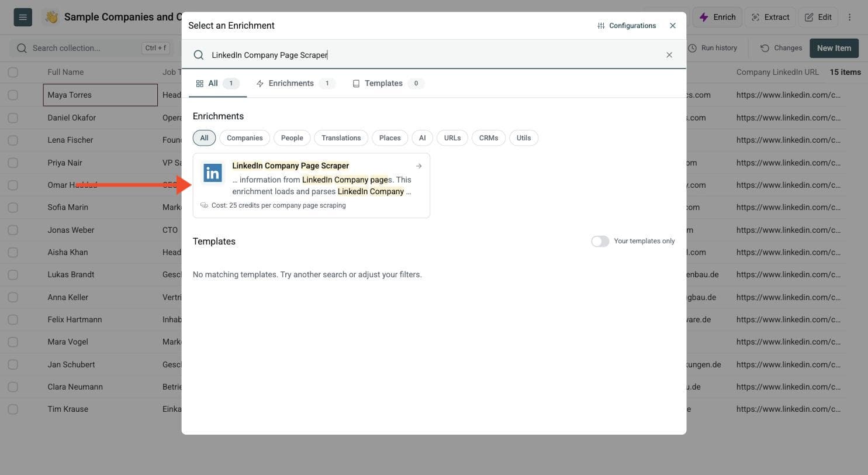Click the Extract button

770,17
